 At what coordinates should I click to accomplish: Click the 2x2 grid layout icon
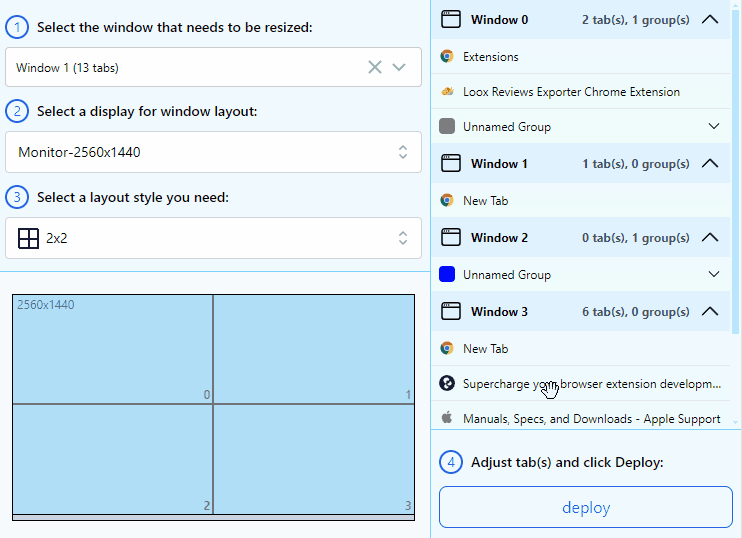(28, 238)
